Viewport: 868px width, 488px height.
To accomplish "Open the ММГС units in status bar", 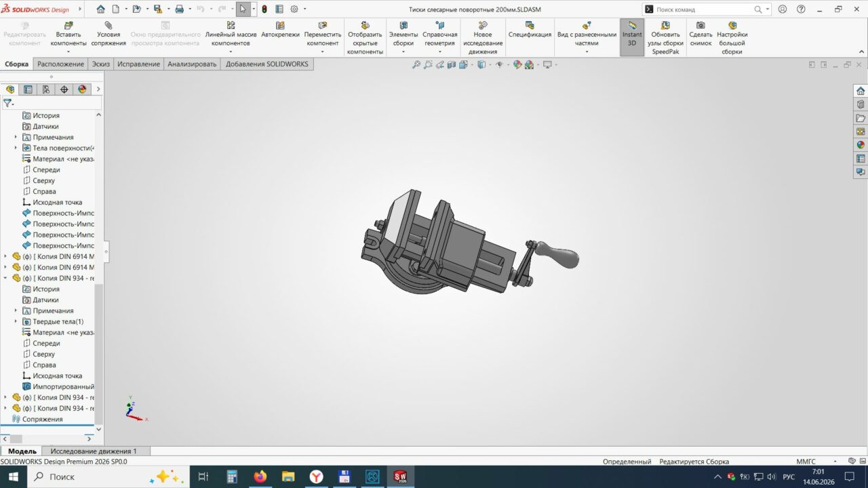I will pyautogui.click(x=806, y=462).
